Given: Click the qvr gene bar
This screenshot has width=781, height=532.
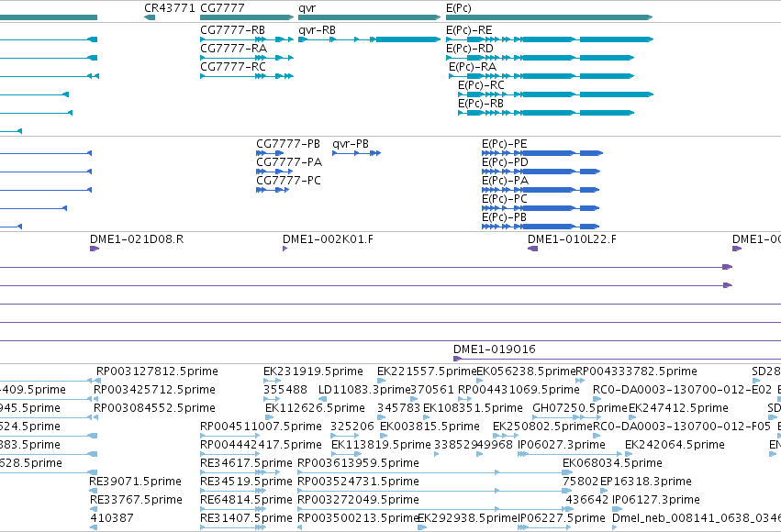Looking at the screenshot, I should pyautogui.click(x=369, y=17).
